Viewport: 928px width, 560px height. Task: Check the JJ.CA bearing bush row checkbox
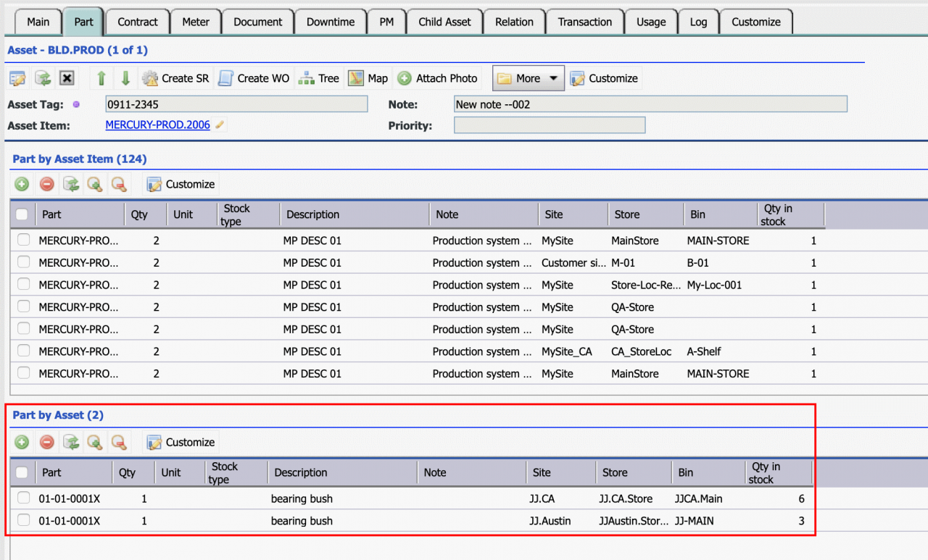(24, 498)
